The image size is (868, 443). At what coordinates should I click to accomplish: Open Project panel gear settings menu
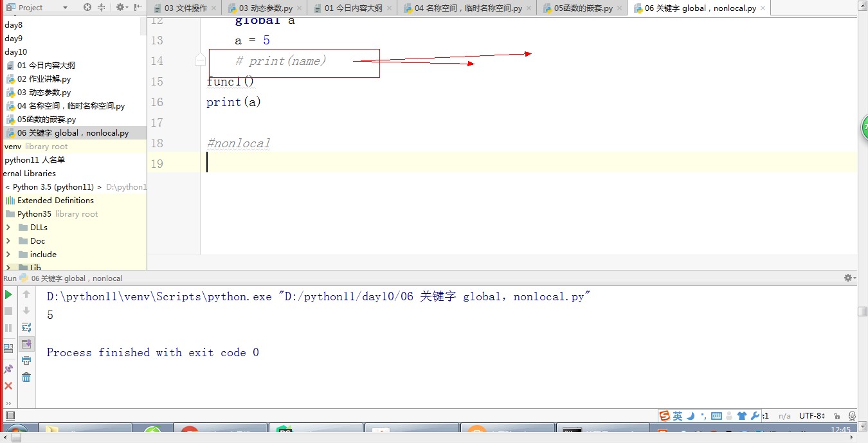pyautogui.click(x=121, y=8)
